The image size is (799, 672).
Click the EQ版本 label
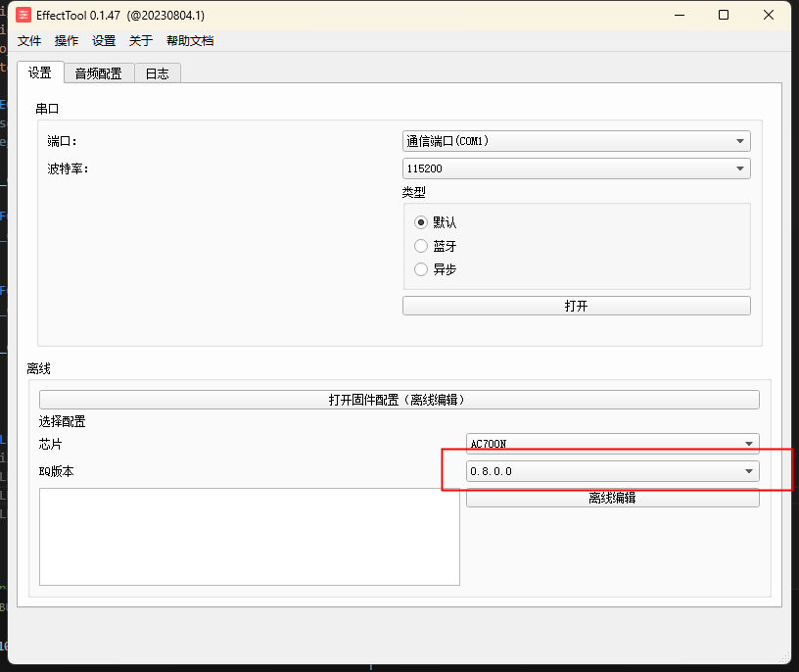[56, 471]
